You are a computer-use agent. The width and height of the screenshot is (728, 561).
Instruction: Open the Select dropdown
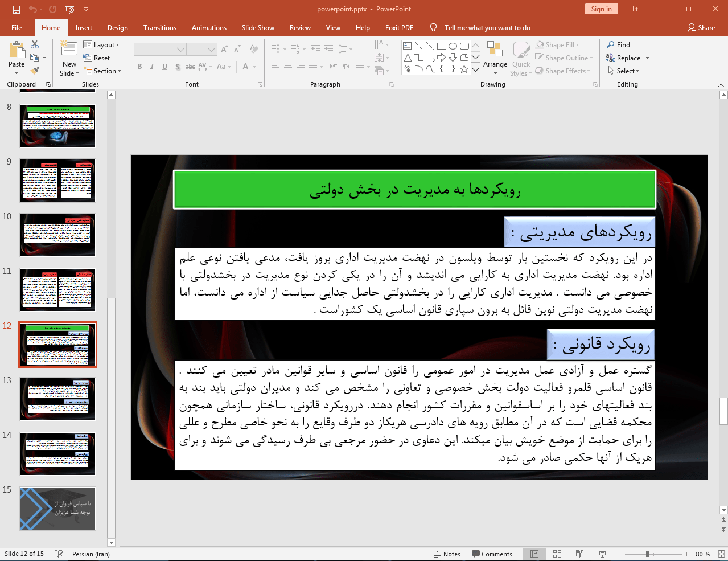[x=624, y=71]
